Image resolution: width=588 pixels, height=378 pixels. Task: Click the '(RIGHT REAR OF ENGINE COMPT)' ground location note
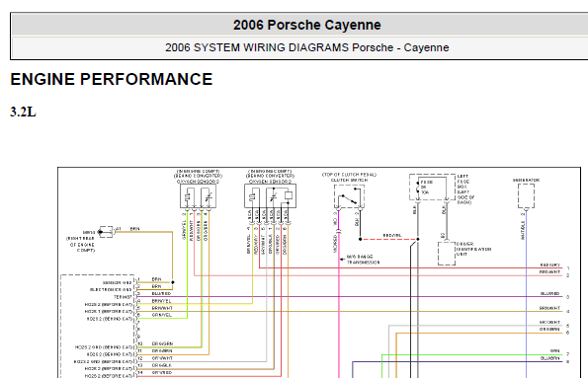click(81, 244)
